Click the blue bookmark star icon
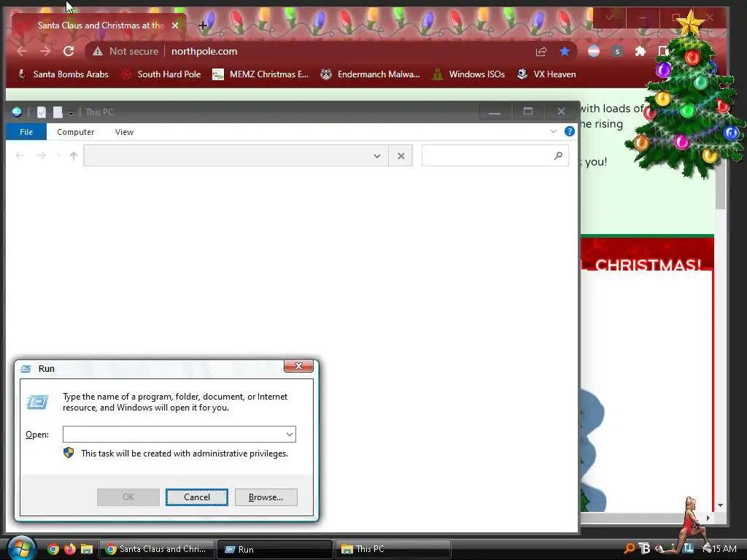747x560 pixels. 565,51
